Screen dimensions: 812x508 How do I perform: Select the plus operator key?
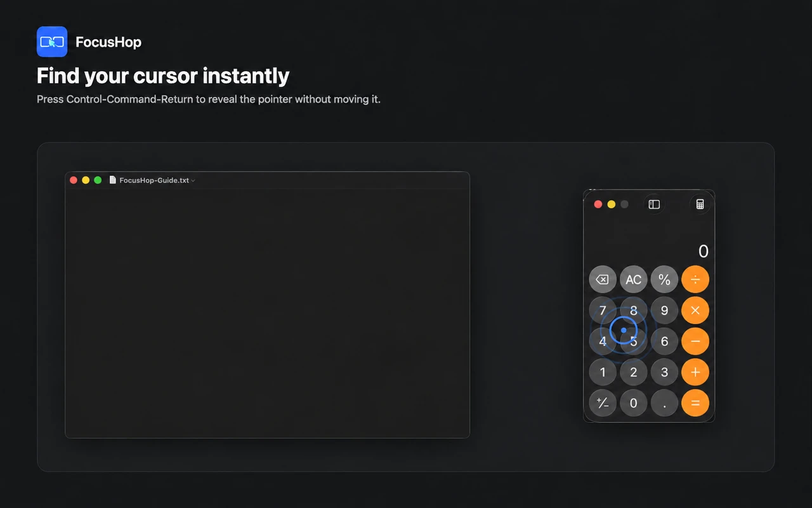(x=695, y=372)
